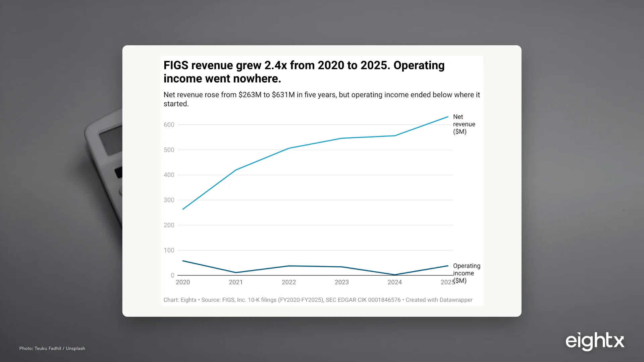Click the 400 y-axis label

[169, 175]
